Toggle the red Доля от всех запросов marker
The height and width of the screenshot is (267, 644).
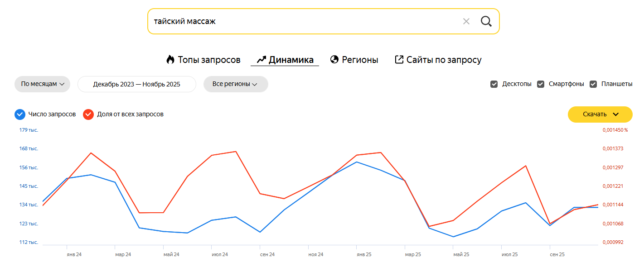click(88, 114)
